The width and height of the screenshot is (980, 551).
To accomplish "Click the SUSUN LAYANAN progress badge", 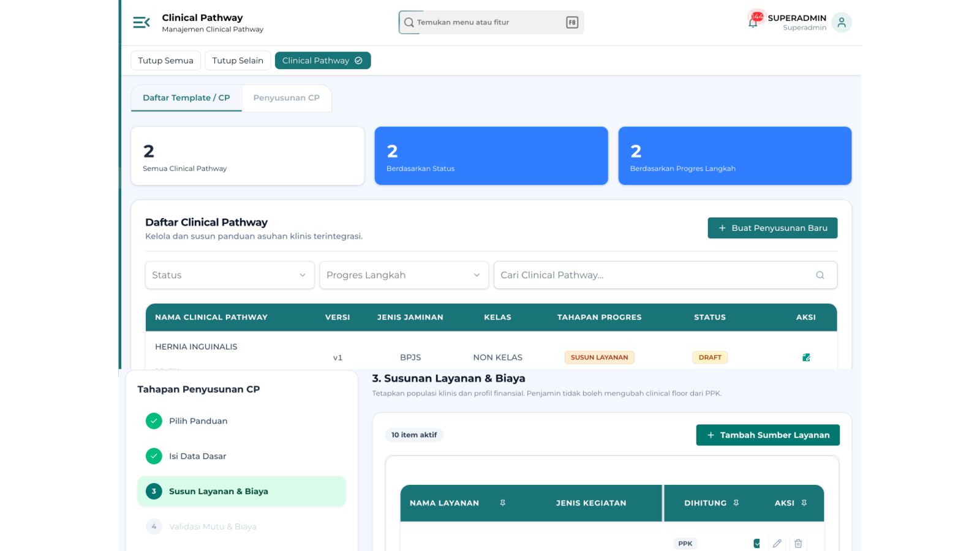I will pyautogui.click(x=599, y=358).
